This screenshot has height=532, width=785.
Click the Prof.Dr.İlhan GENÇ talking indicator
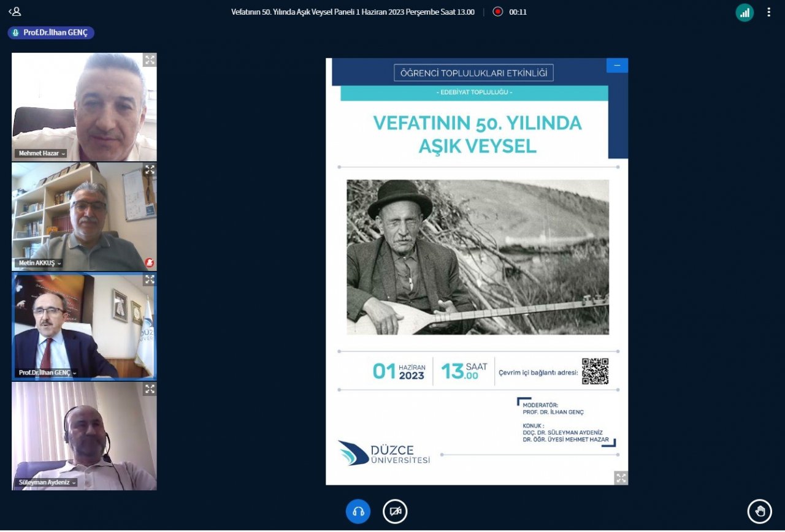coord(51,32)
